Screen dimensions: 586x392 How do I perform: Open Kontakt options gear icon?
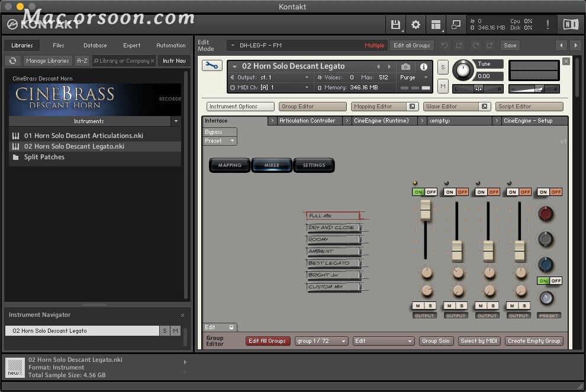click(x=416, y=25)
